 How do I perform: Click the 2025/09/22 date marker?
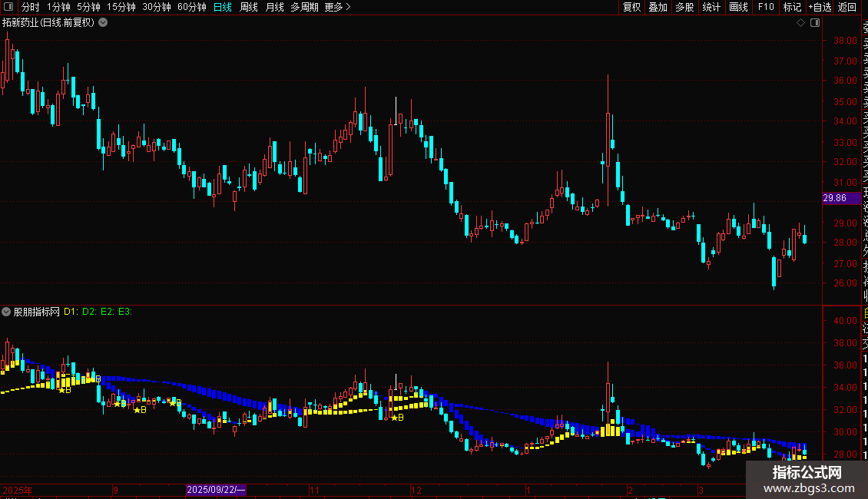(216, 490)
